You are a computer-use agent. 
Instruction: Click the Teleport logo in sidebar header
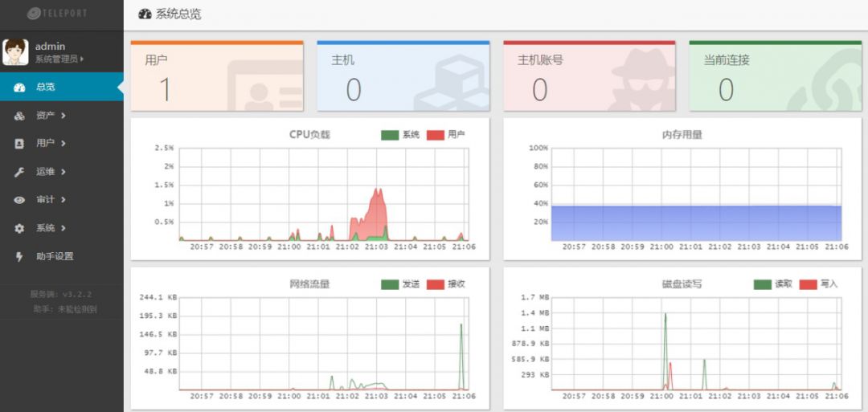57,13
